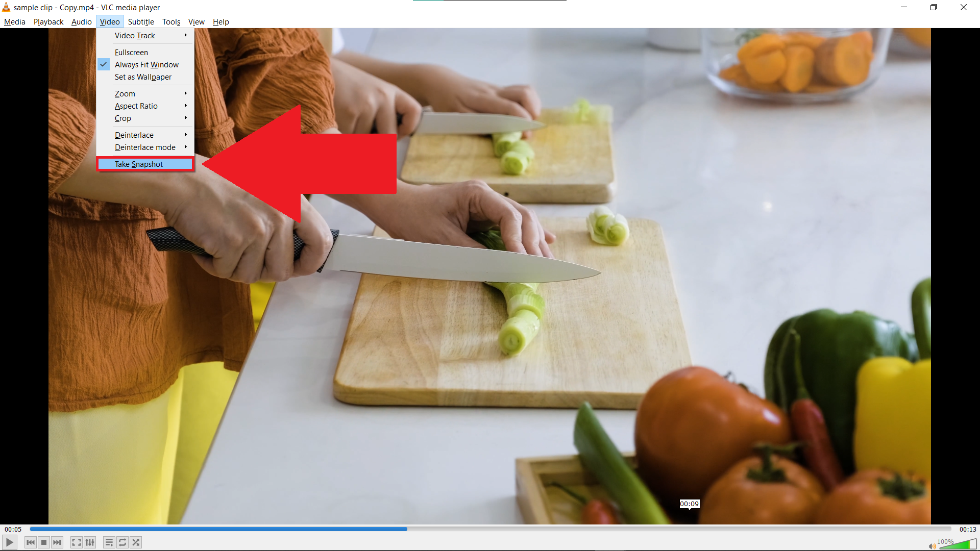The image size is (980, 551).
Task: Open the Video menu
Action: [x=109, y=21]
